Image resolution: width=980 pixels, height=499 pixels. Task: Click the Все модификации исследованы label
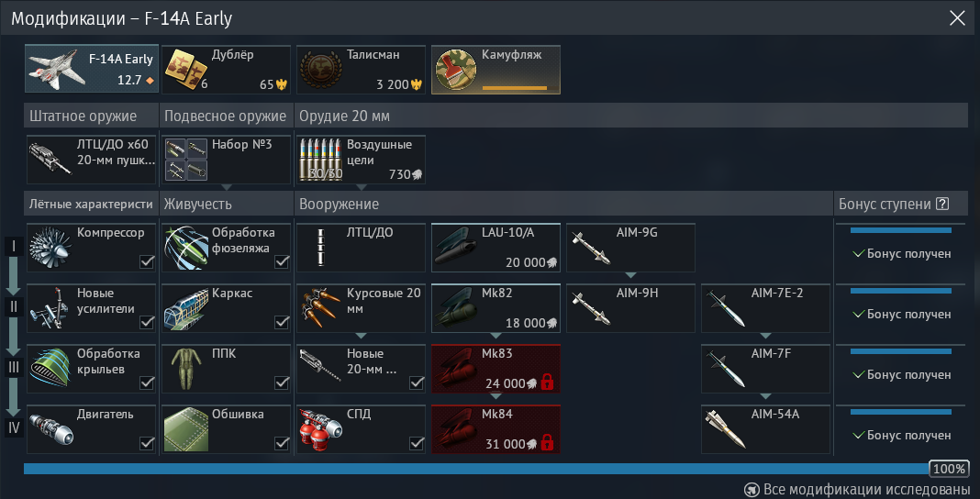(865, 489)
